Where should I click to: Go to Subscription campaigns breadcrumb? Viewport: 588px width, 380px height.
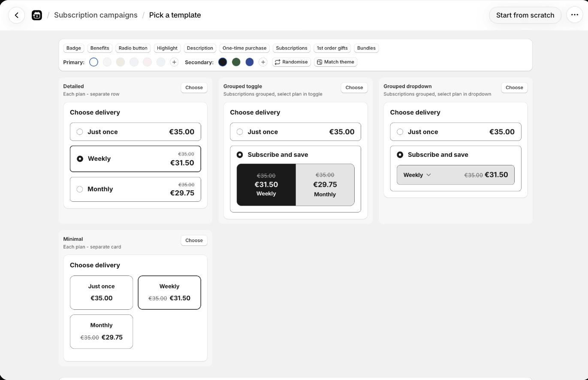[96, 15]
